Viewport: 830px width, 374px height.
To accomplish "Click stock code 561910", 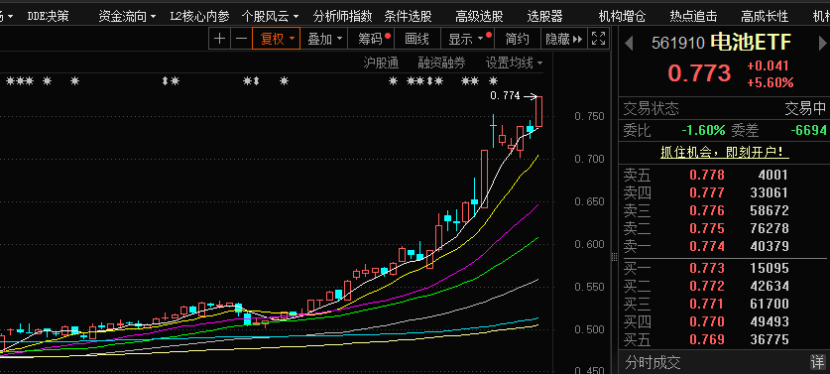I will tap(678, 43).
